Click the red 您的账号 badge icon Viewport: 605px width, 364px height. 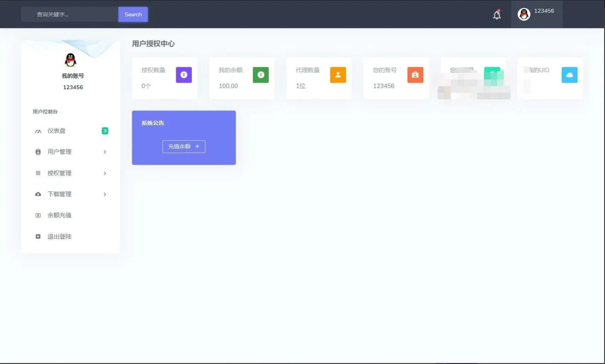coord(415,75)
